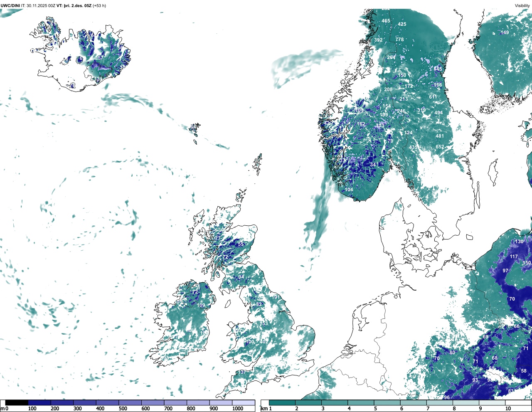Click the '402' value over central England
Screen dimensions: 532x412
[x=264, y=342]
